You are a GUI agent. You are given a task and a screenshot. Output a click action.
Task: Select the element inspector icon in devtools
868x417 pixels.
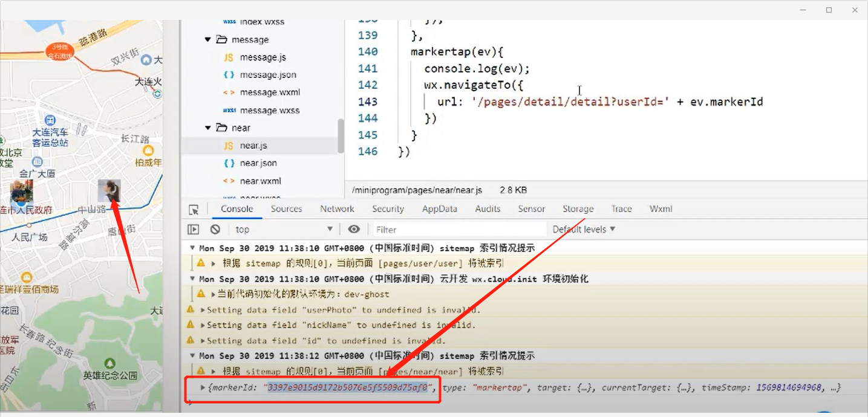tap(194, 210)
